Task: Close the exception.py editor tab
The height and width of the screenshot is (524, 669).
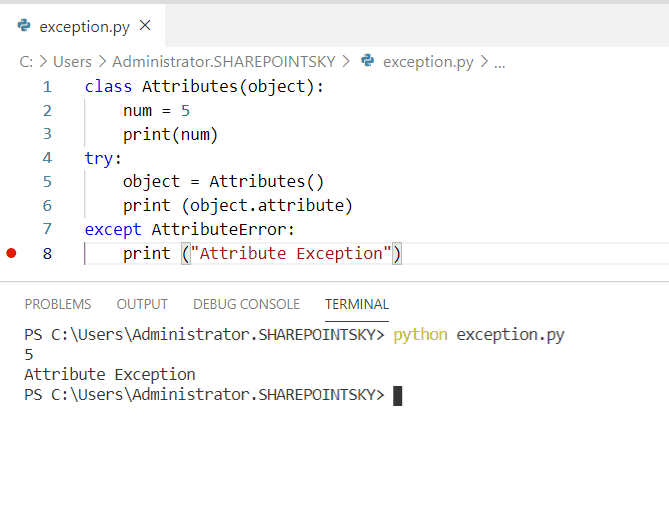Action: [145, 26]
